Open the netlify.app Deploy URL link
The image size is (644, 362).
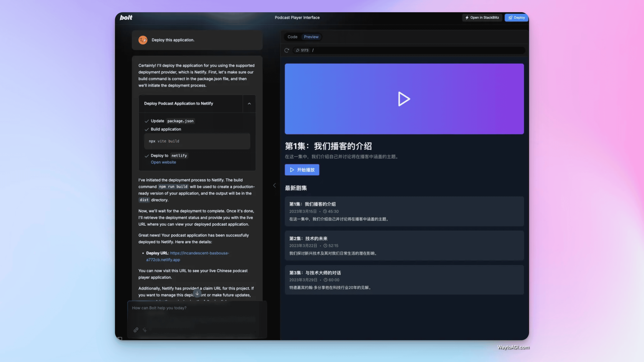(199, 253)
